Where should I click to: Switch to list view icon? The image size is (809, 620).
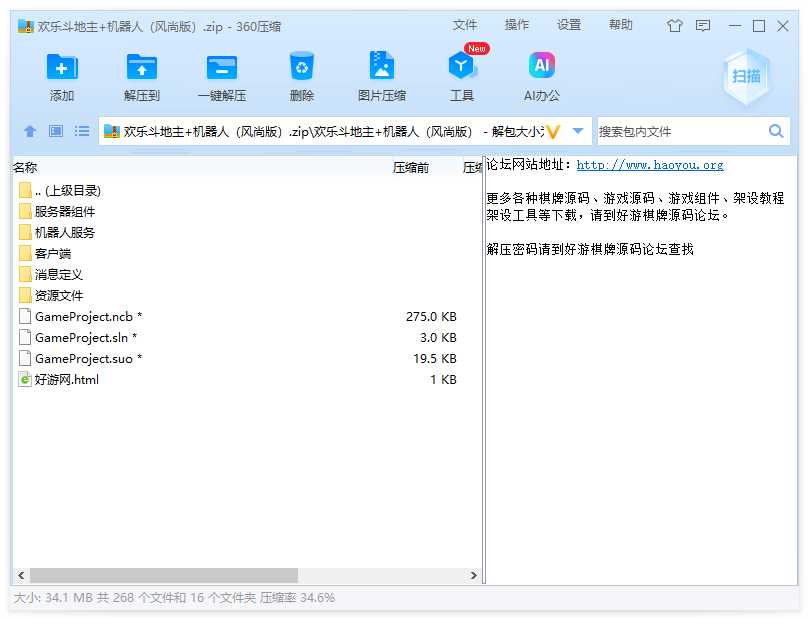[82, 131]
